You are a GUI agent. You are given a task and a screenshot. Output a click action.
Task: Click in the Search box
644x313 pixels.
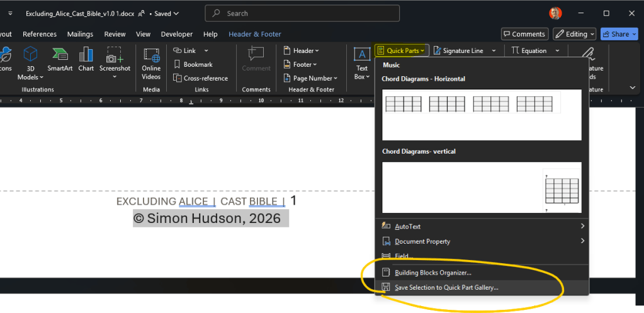pos(302,13)
